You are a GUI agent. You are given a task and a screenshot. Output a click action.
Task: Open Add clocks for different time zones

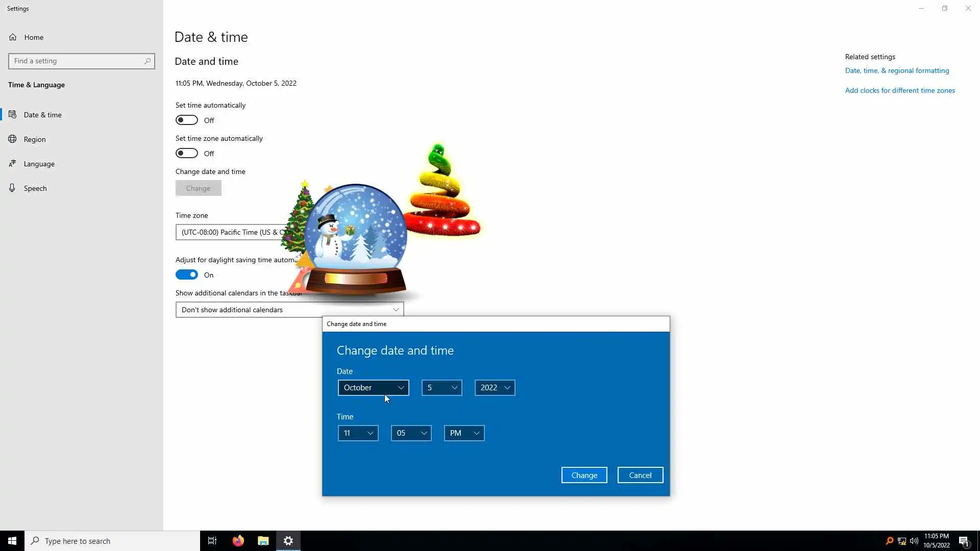coord(900,90)
